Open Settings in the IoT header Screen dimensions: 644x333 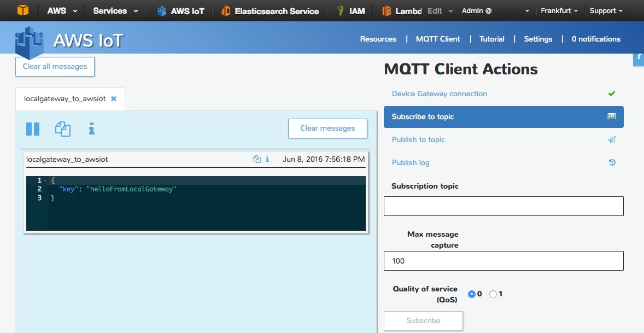[x=537, y=39]
